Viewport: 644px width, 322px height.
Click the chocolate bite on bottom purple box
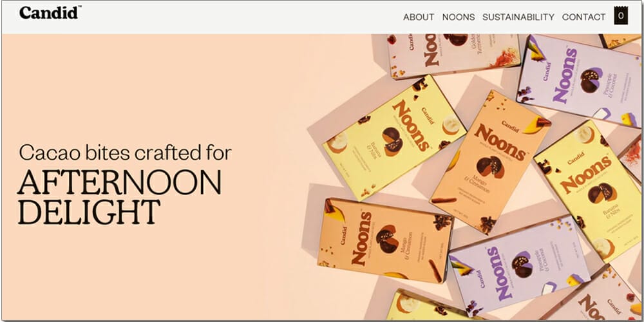522,264
